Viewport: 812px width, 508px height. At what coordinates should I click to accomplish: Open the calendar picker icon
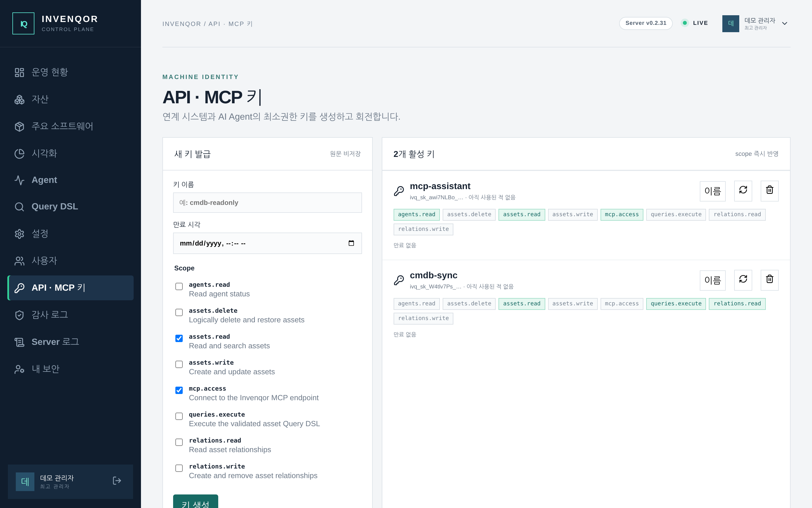[351, 243]
